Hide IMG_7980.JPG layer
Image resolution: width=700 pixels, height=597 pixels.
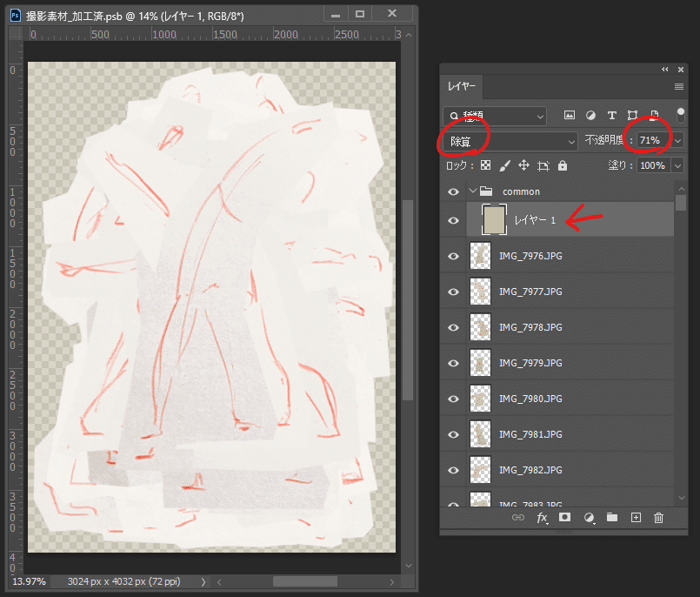point(453,399)
